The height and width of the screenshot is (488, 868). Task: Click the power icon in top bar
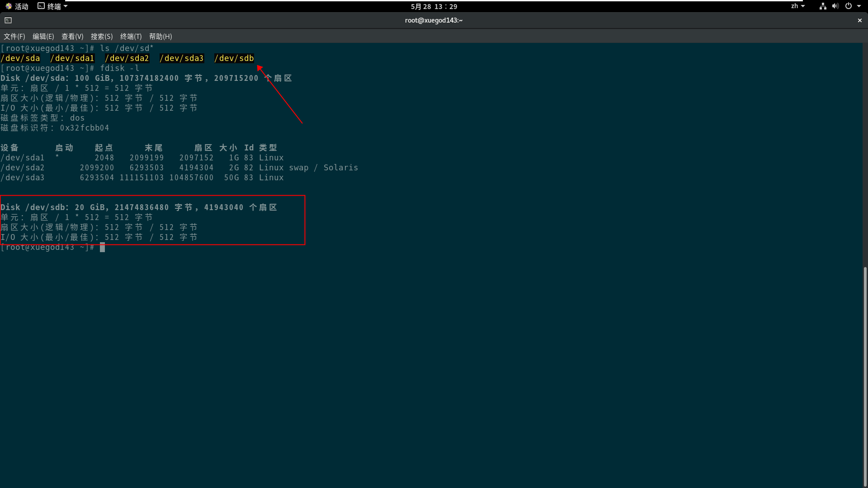(849, 6)
